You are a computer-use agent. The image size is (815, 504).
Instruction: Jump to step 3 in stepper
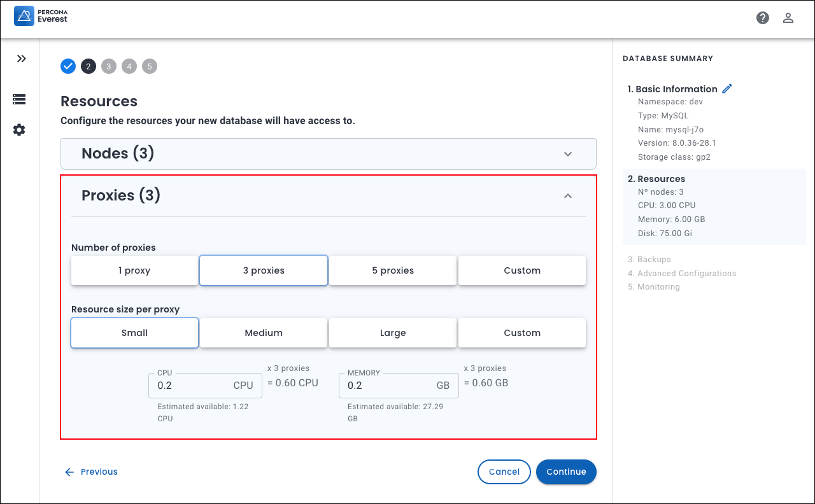tap(109, 66)
